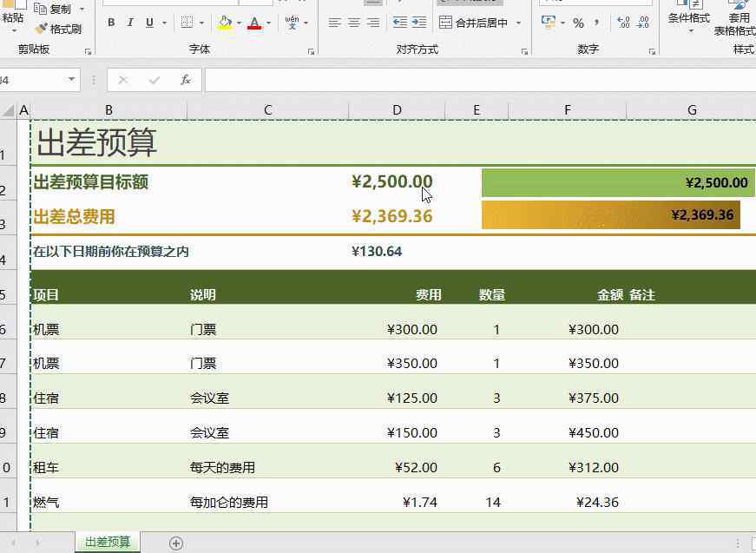
Task: Add a new sheet with plus icon
Action: pyautogui.click(x=176, y=543)
